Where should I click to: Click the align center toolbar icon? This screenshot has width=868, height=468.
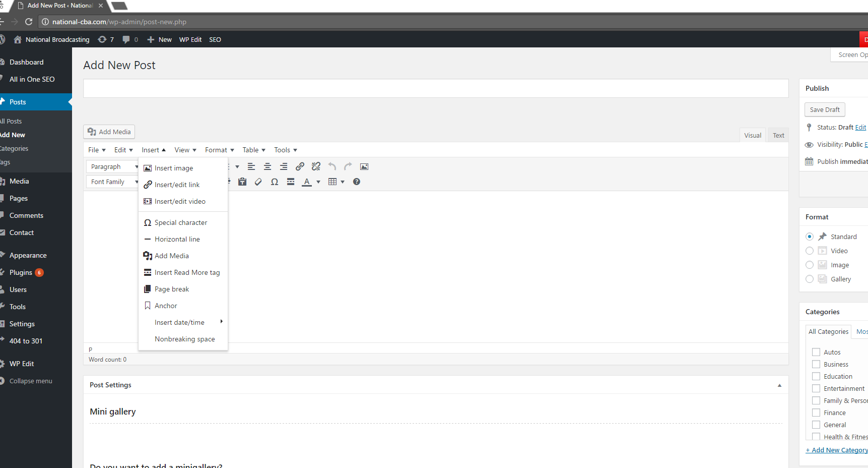(268, 166)
